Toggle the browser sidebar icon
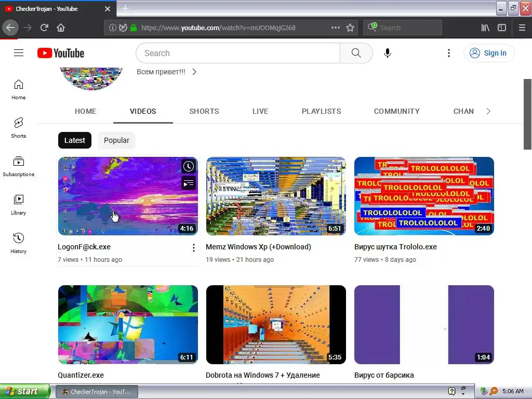The height and width of the screenshot is (399, 532). [x=502, y=28]
